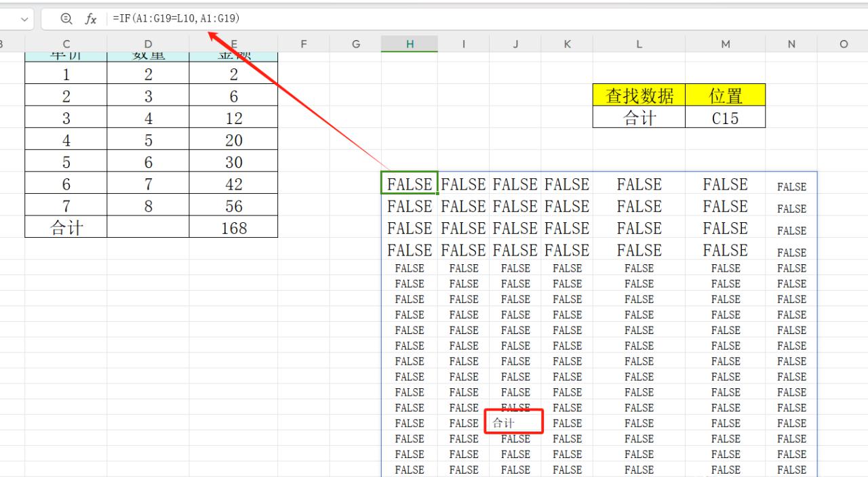Viewport: 868px width, 477px height.
Task: Select column J header
Action: 515,44
